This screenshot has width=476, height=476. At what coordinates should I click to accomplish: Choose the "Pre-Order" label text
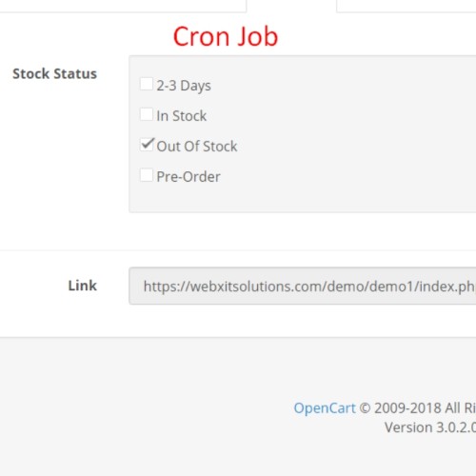188,176
